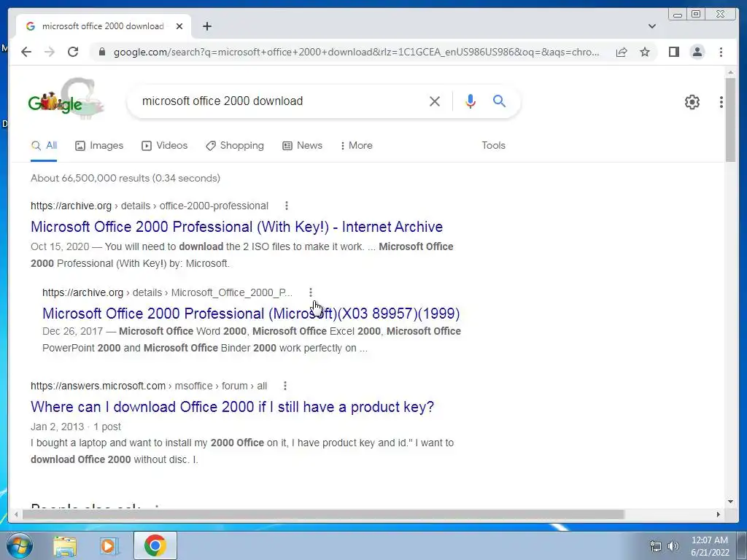This screenshot has width=747, height=560.
Task: Open Microsoft Office 2000 Professional (X03 89957) link
Action: click(251, 314)
